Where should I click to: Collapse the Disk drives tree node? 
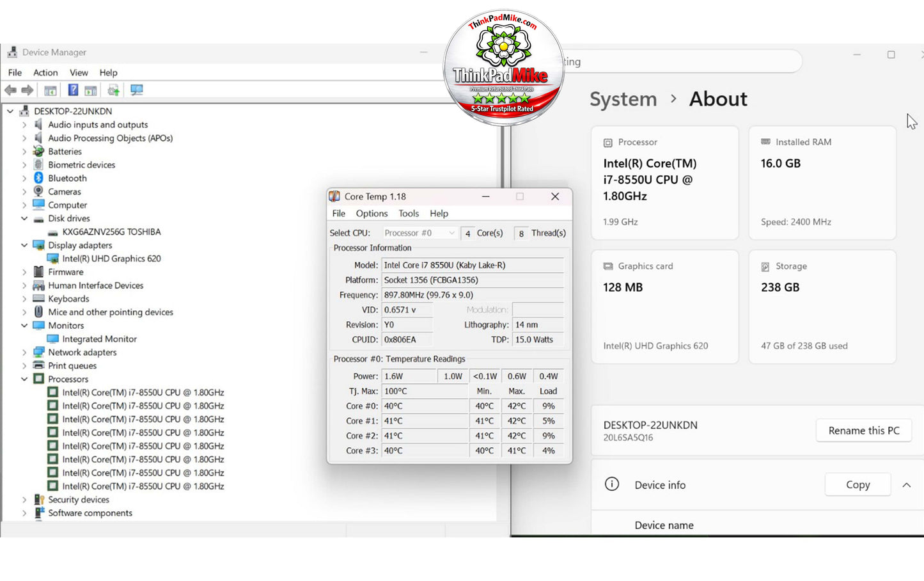24,218
